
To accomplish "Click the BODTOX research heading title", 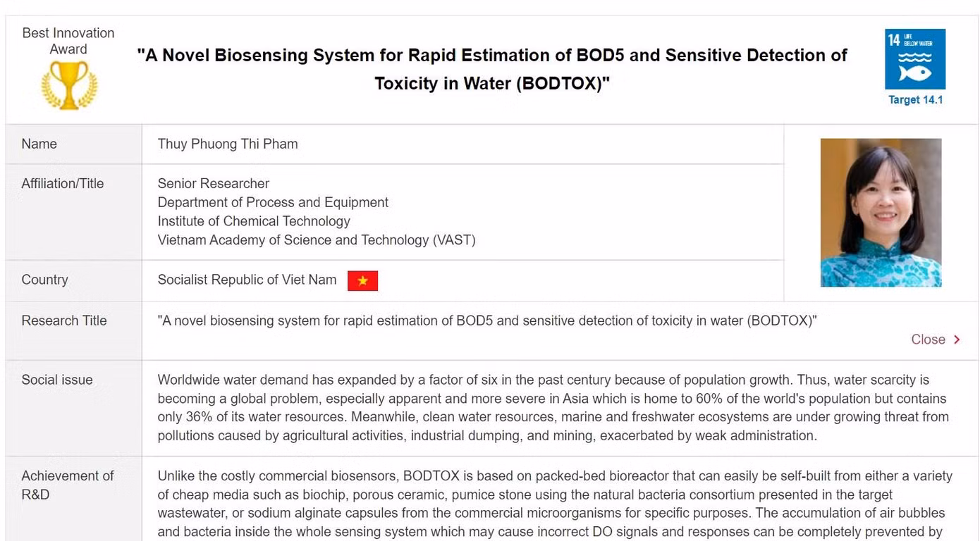I will 492,69.
